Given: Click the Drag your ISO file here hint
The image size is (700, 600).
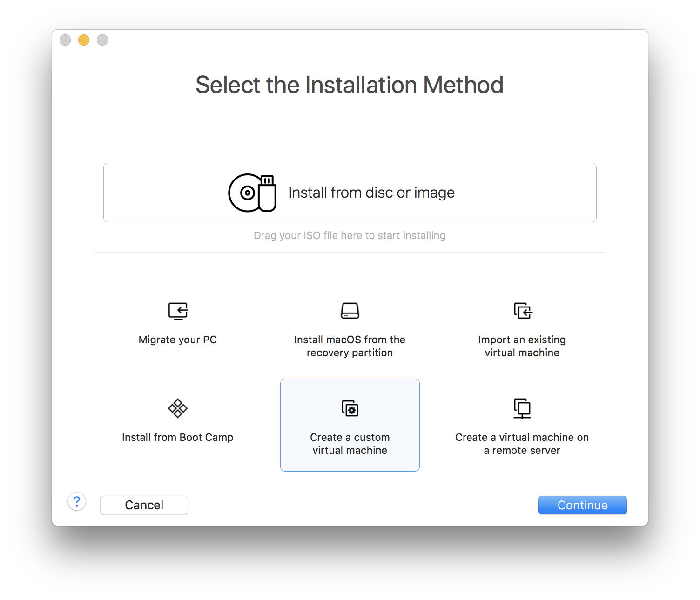Looking at the screenshot, I should (350, 235).
